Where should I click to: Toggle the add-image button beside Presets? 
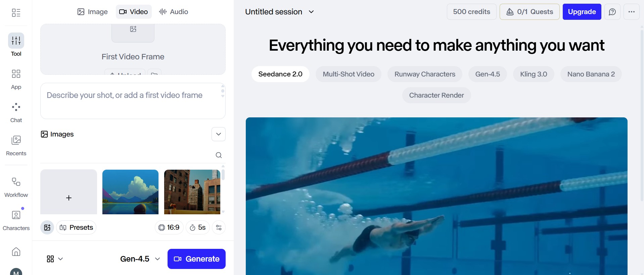[47, 227]
